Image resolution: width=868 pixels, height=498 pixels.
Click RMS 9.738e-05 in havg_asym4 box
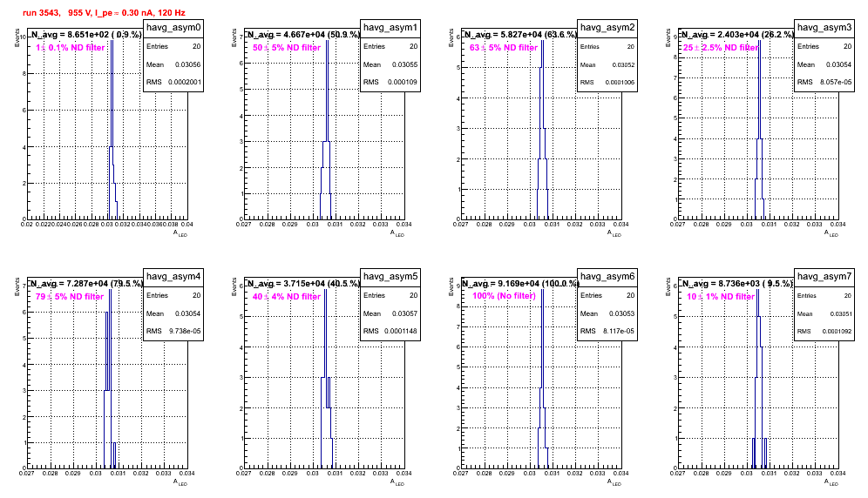[x=173, y=331]
